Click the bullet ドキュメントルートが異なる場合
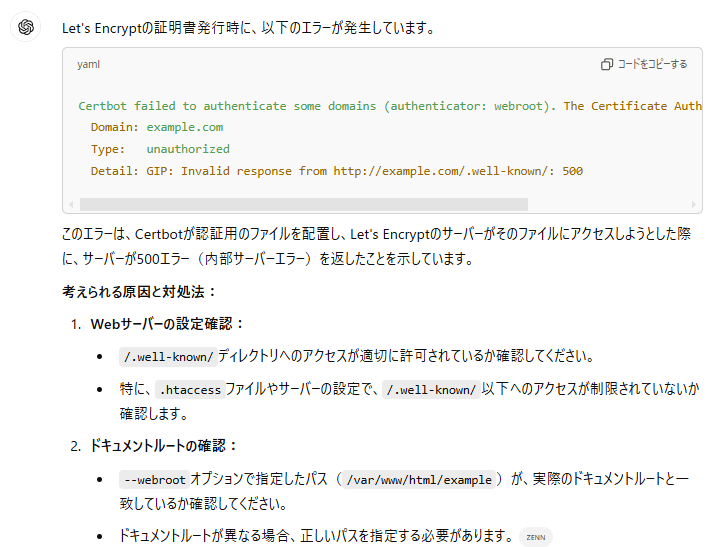This screenshot has width=715, height=547. click(316, 536)
